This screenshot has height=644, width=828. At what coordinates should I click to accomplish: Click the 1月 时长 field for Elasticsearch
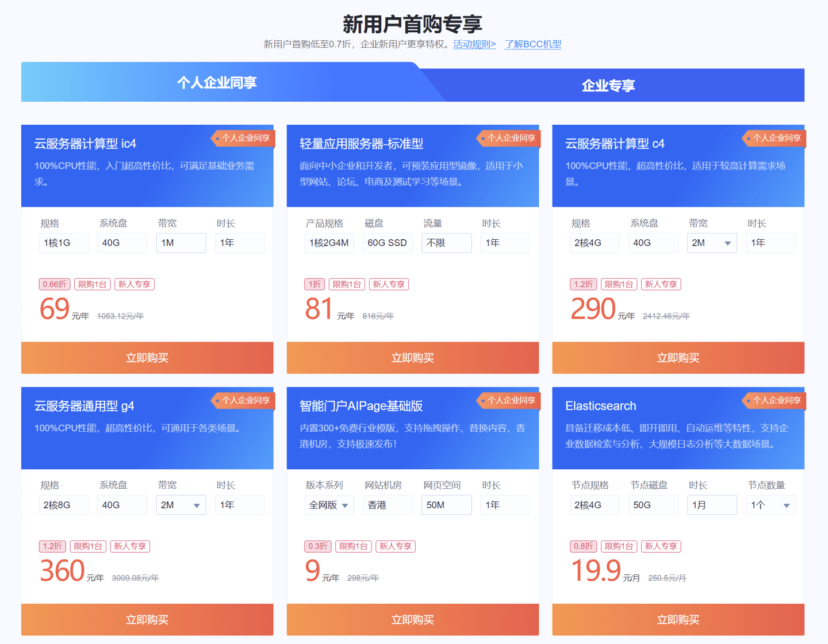[x=711, y=505]
